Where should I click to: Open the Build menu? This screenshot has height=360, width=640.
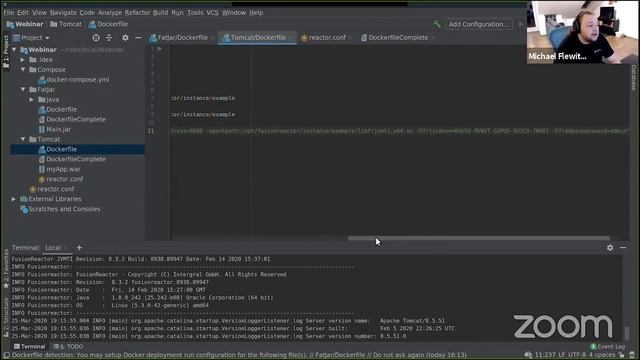(160, 13)
